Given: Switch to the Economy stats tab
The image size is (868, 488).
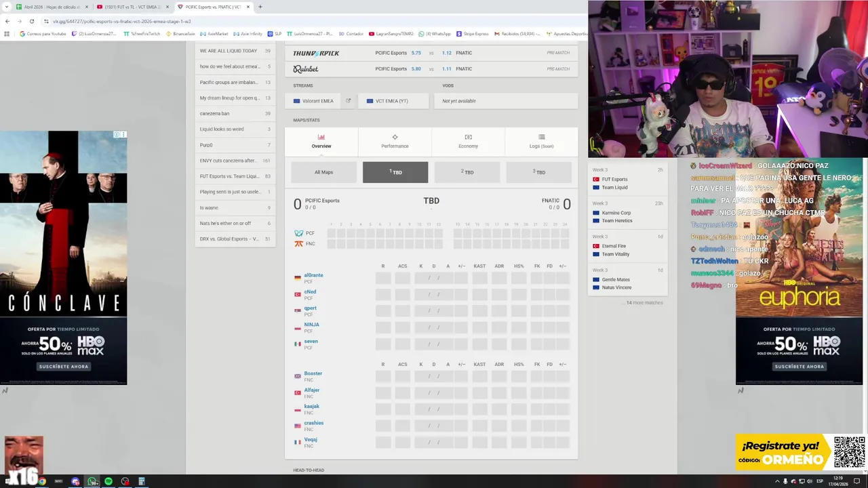Looking at the screenshot, I should point(468,142).
